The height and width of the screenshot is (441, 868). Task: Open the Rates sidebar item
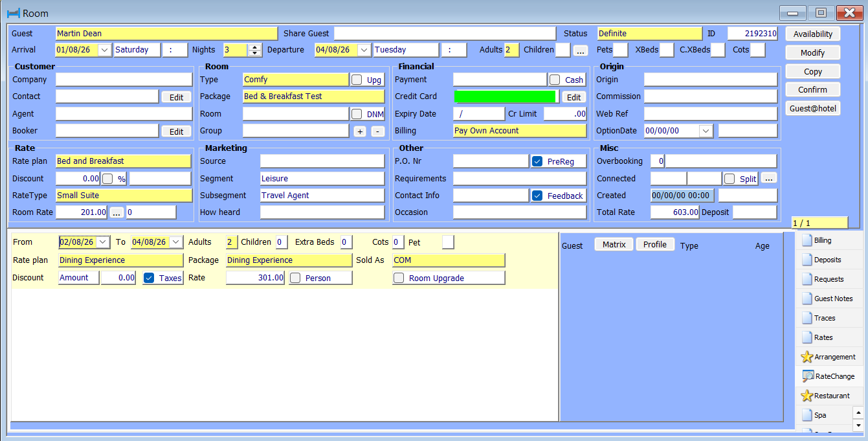(829, 337)
